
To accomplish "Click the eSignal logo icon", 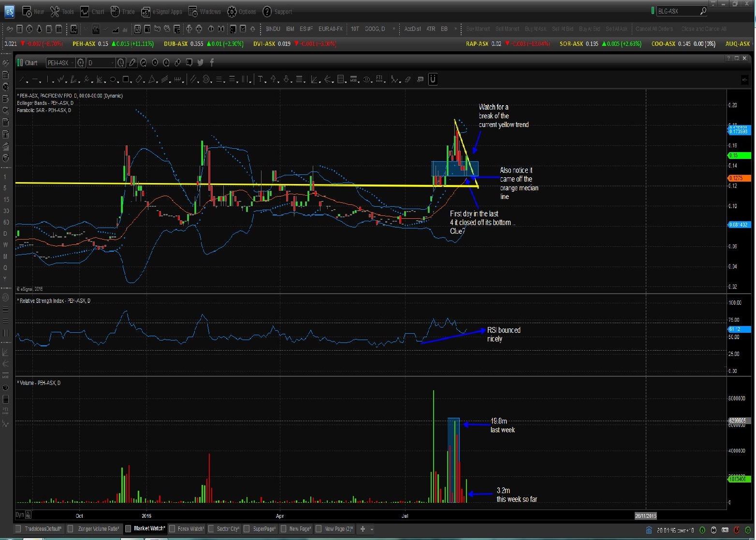I will 9,12.
